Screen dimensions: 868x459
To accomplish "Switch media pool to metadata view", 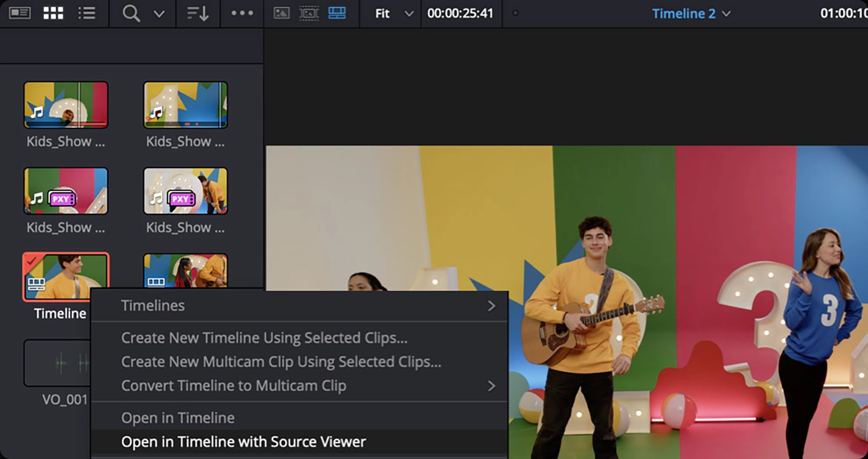I will [20, 13].
